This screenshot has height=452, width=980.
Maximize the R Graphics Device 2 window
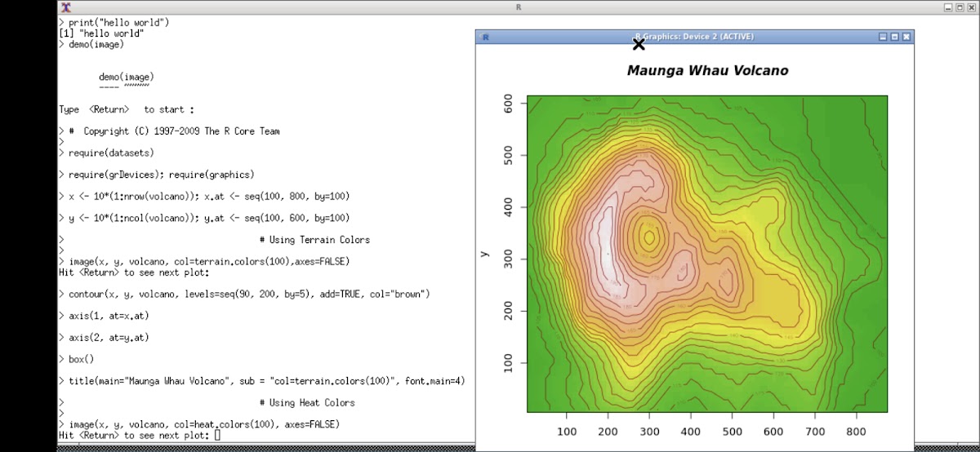tap(894, 37)
